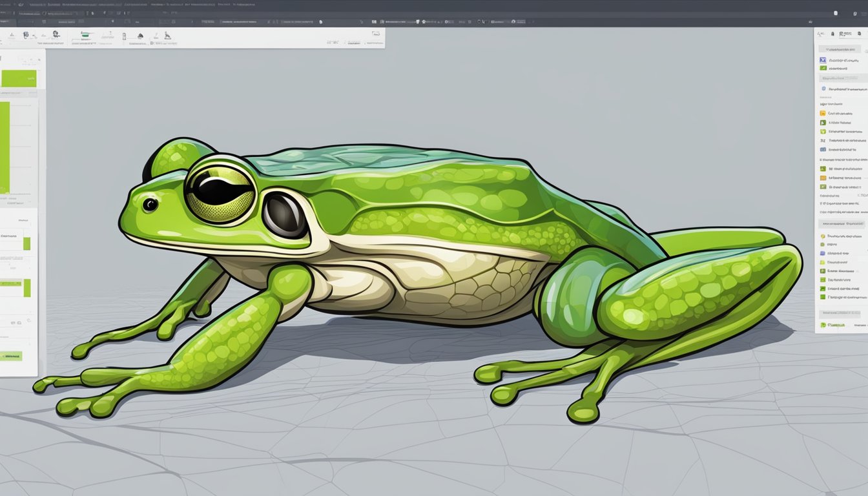
Task: Click the green bar icon in the ribbon
Action: [85, 34]
